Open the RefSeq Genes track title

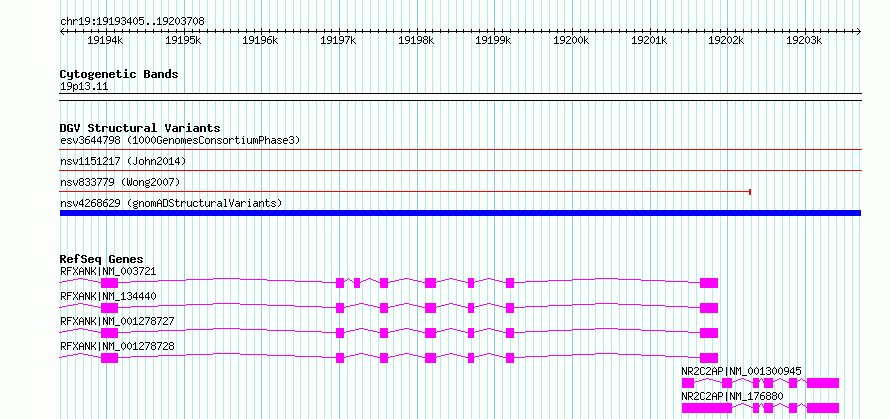(x=101, y=259)
